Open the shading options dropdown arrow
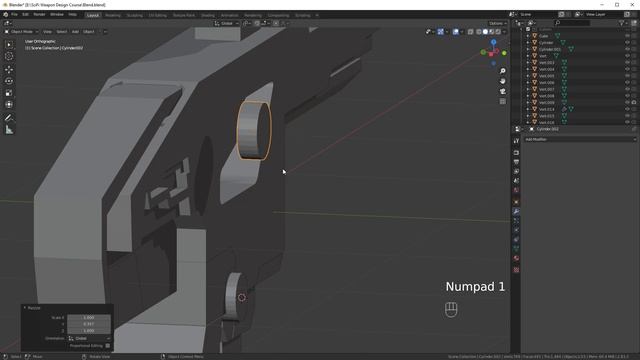Screen dimensions: 640x360 504,31
